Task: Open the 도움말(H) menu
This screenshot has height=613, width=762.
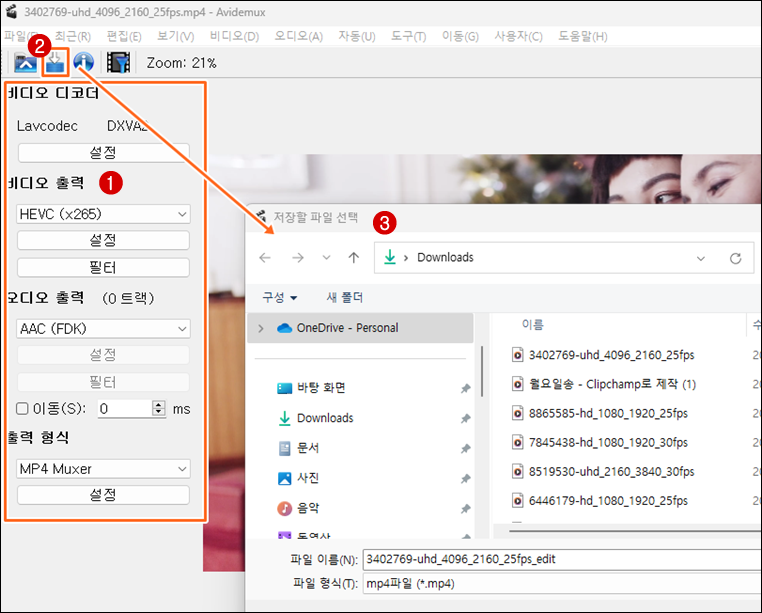Action: 583,36
